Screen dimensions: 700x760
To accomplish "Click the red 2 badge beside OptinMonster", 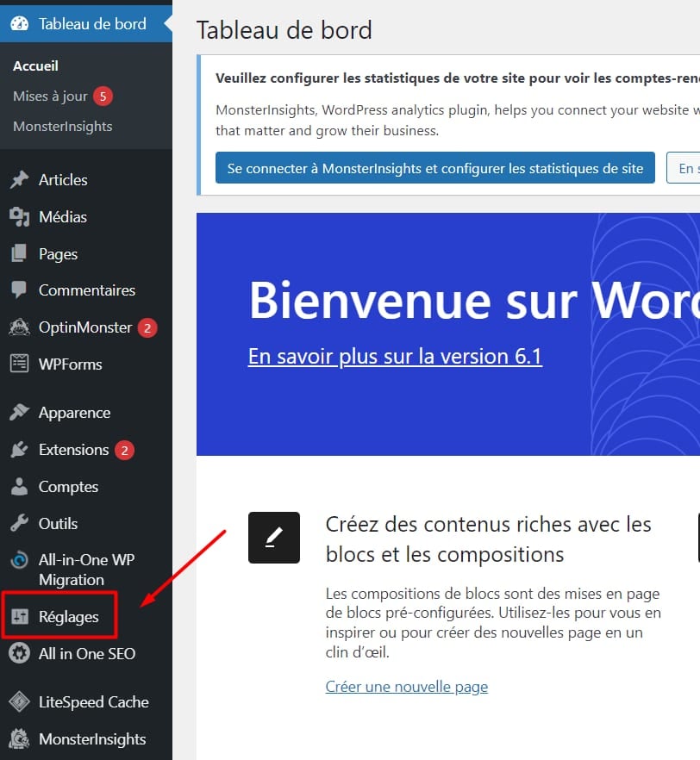I will pyautogui.click(x=147, y=328).
